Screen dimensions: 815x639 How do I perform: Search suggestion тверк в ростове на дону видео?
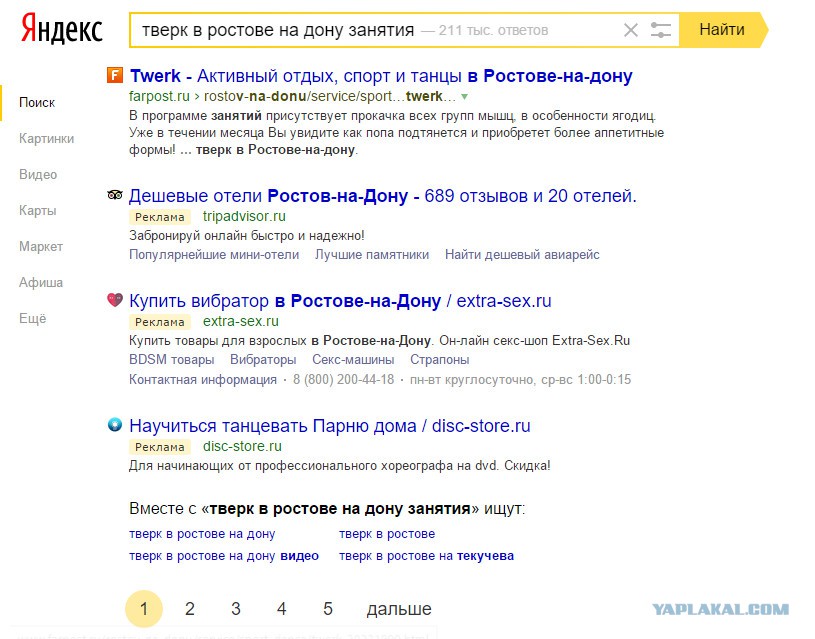(x=224, y=556)
